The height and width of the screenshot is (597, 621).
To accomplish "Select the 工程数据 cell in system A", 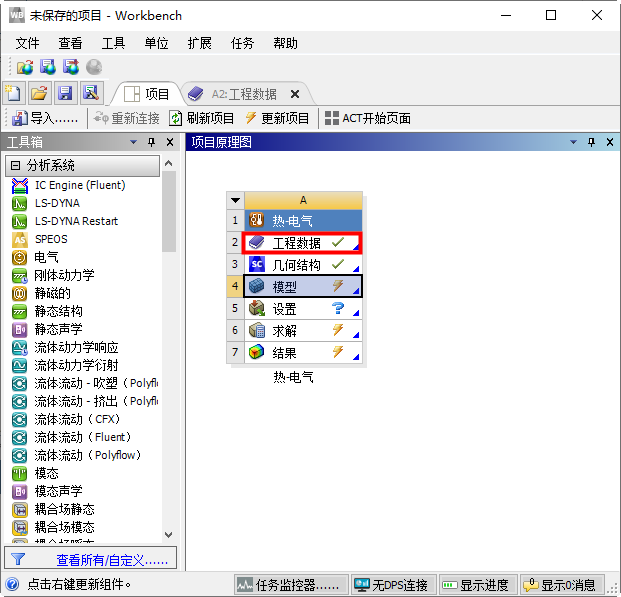I will point(302,242).
